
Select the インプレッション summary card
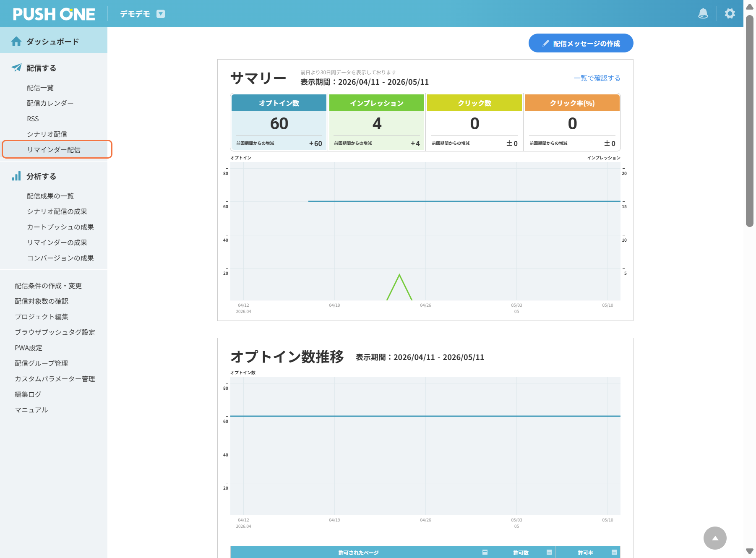coord(377,122)
